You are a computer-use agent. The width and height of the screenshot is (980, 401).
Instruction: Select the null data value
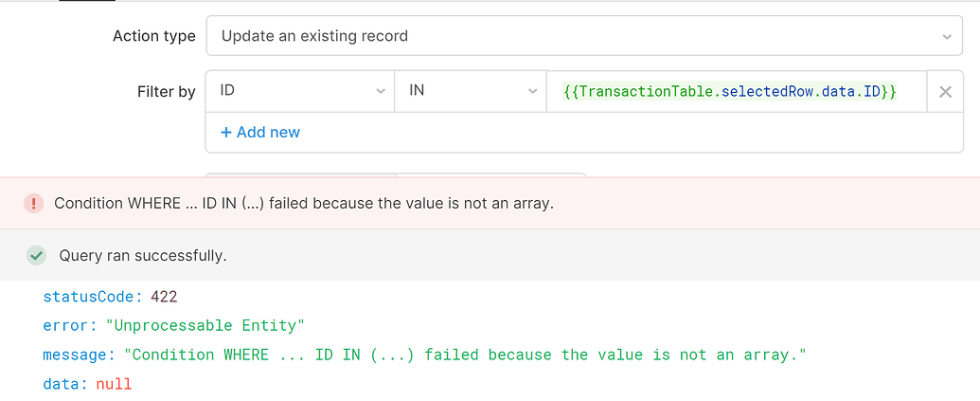pos(114,384)
